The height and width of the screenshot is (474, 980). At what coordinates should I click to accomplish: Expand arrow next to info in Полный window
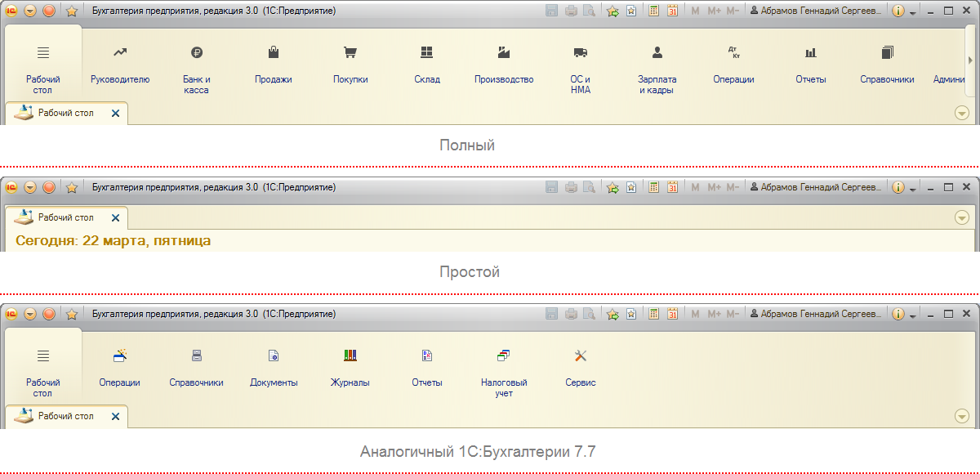911,12
